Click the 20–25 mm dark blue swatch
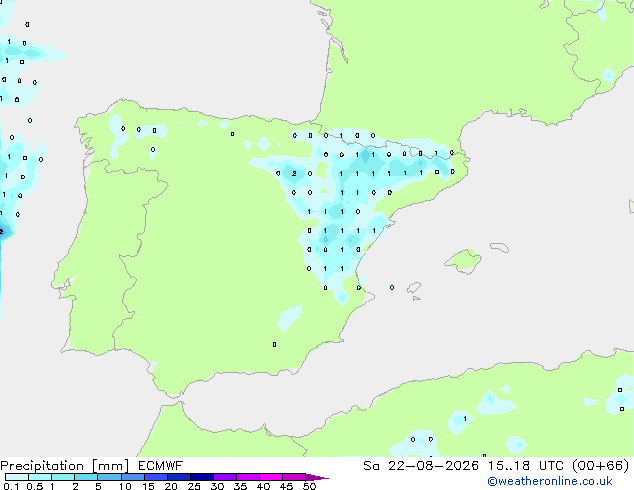 tap(179, 477)
